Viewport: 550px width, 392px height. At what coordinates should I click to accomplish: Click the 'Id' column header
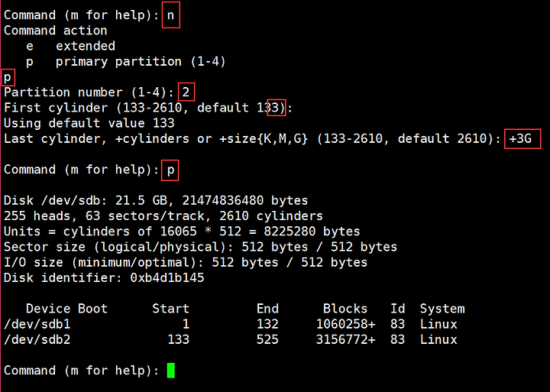pyautogui.click(x=398, y=309)
